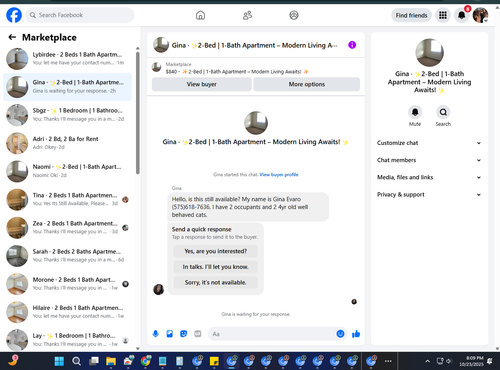Click the More options button
Viewport: 500px width, 370px height.
(x=307, y=84)
